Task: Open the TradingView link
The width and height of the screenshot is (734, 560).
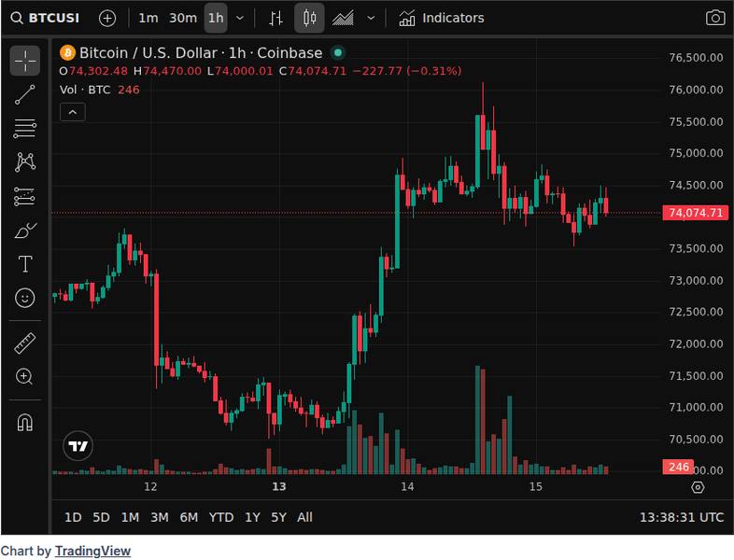Action: point(92,551)
